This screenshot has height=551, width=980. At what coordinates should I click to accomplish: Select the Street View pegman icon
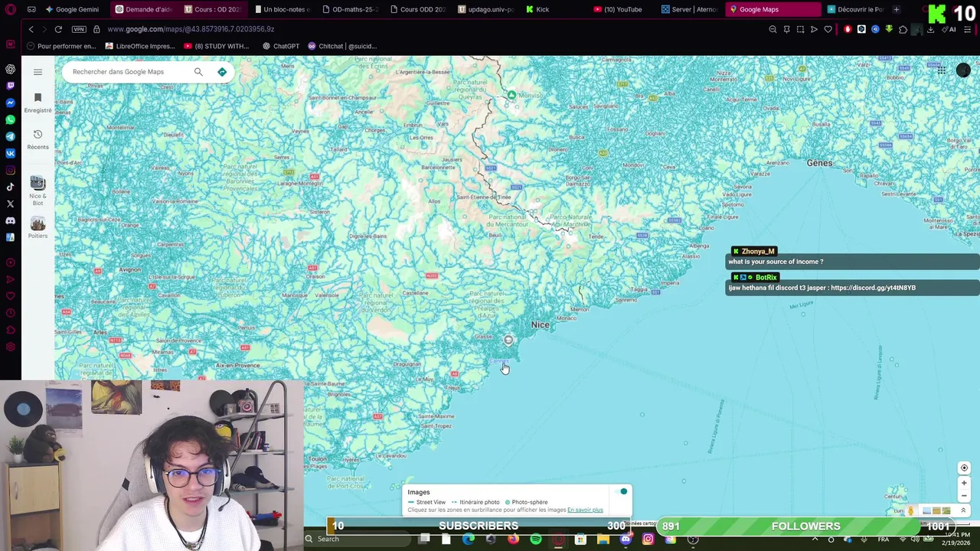tap(910, 510)
